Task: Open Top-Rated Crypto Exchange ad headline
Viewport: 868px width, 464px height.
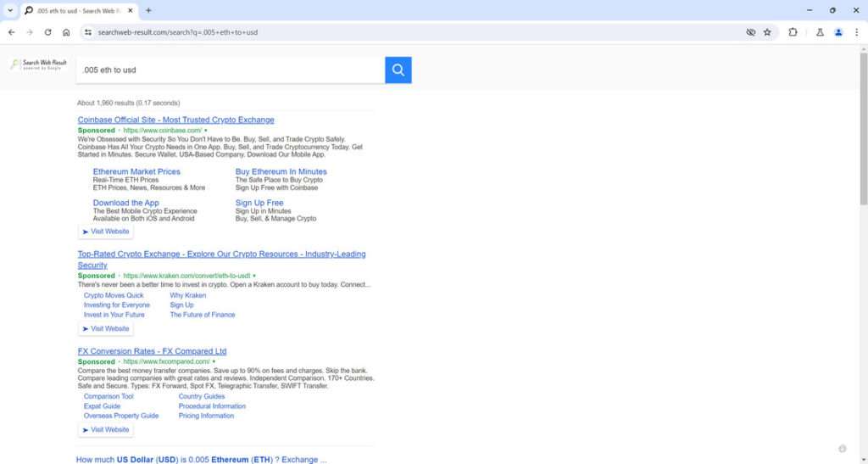Action: [x=221, y=259]
